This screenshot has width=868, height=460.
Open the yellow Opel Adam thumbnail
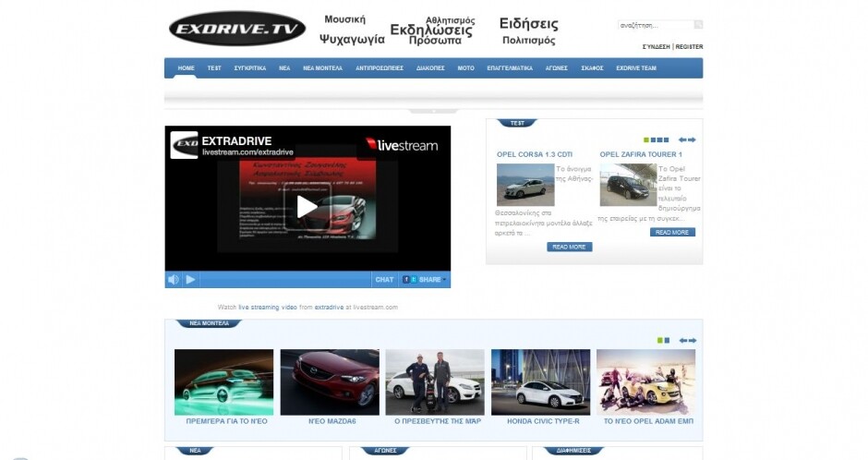[x=646, y=382]
